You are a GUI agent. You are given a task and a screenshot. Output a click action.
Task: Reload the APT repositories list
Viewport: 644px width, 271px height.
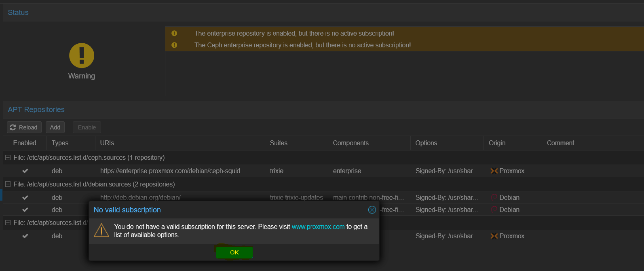pyautogui.click(x=24, y=127)
